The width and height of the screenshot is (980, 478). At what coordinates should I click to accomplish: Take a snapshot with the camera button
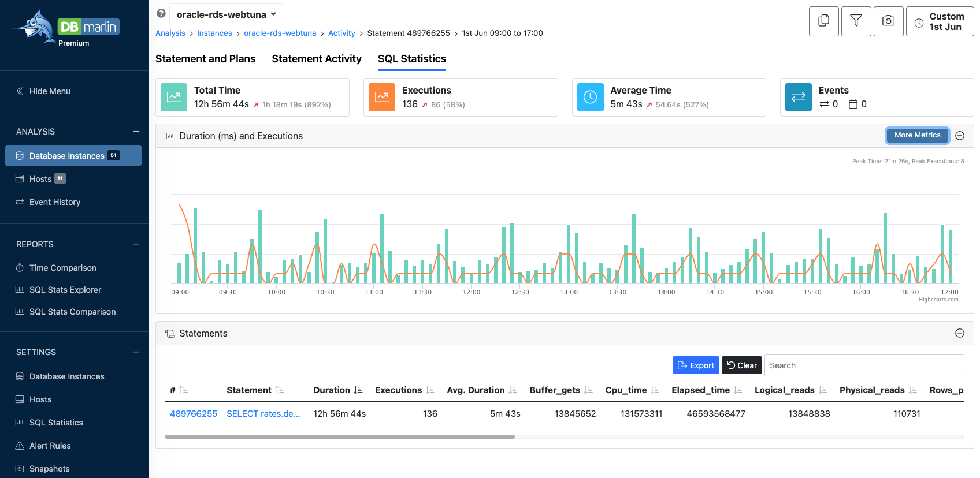[x=889, y=21]
